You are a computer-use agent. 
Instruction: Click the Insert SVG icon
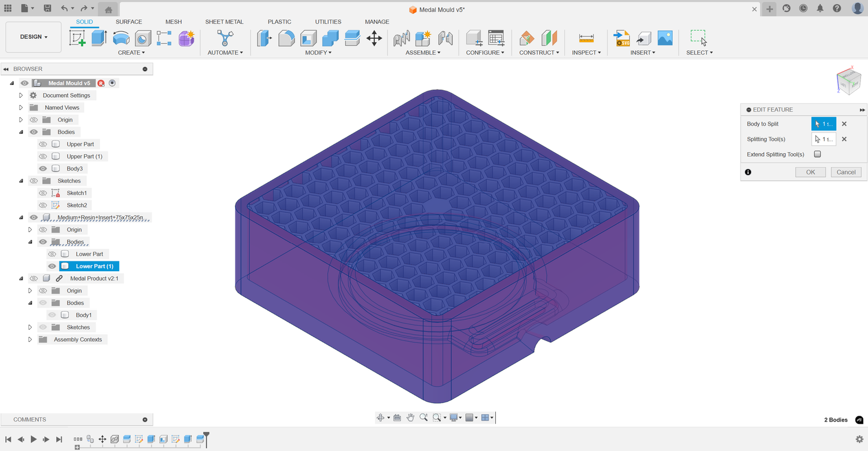(622, 38)
